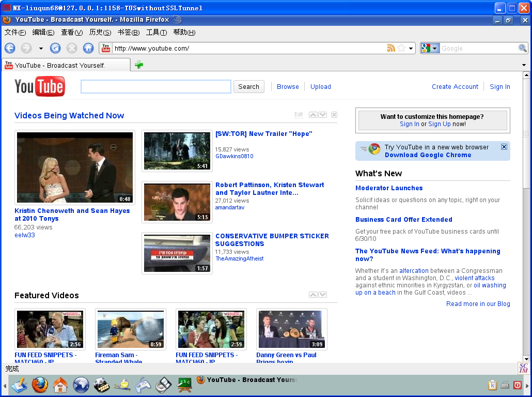532x397 pixels.
Task: Open the Moderator Launches article link
Action: coord(389,188)
